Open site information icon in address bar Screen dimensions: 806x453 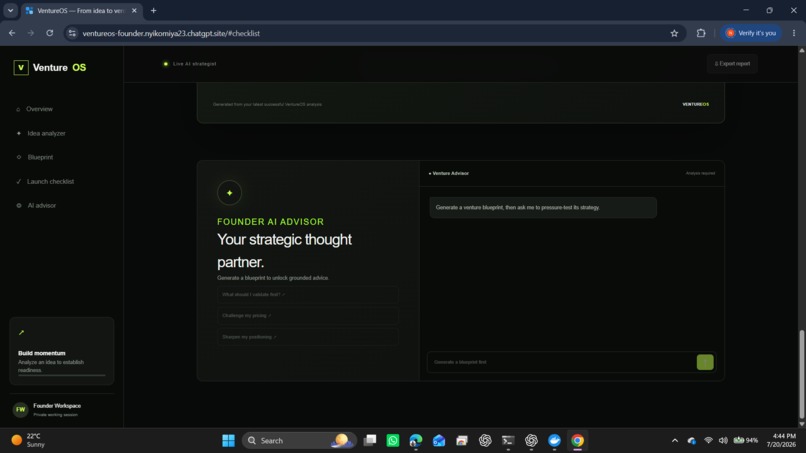coord(72,33)
